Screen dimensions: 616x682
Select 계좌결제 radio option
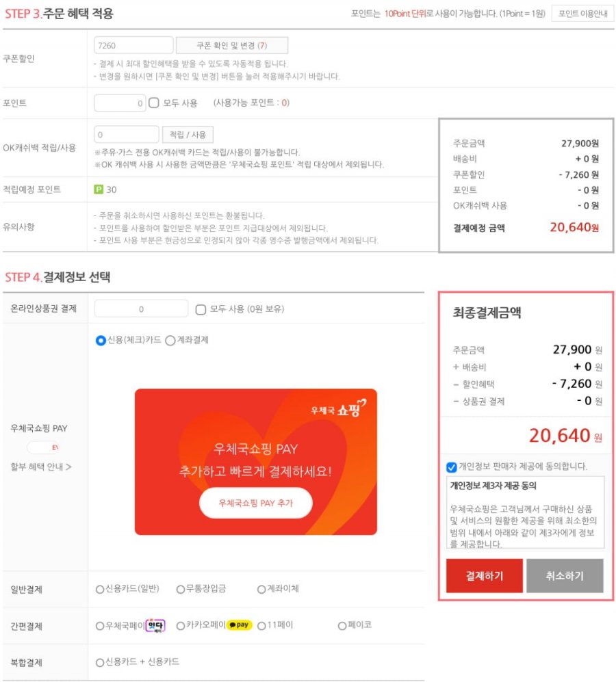[170, 340]
